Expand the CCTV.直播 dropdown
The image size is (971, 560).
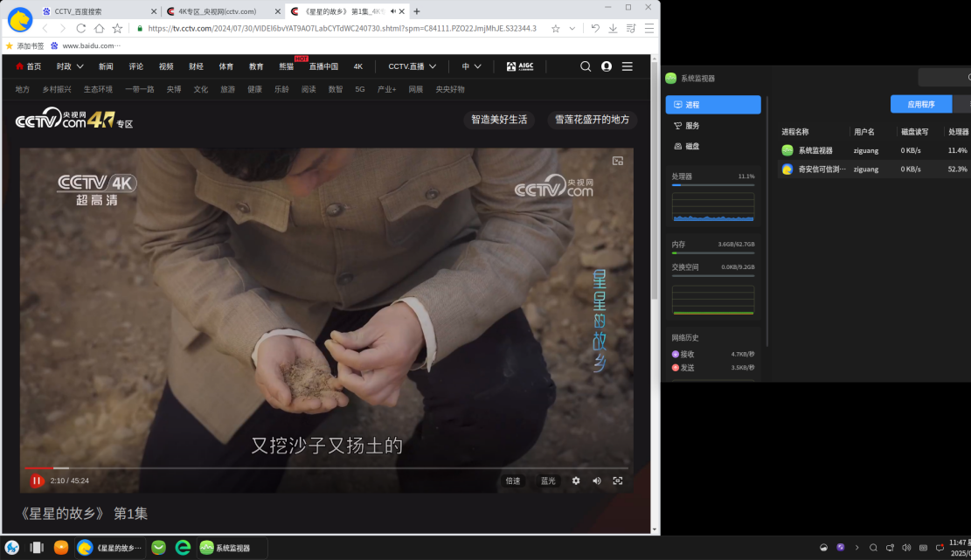point(412,66)
